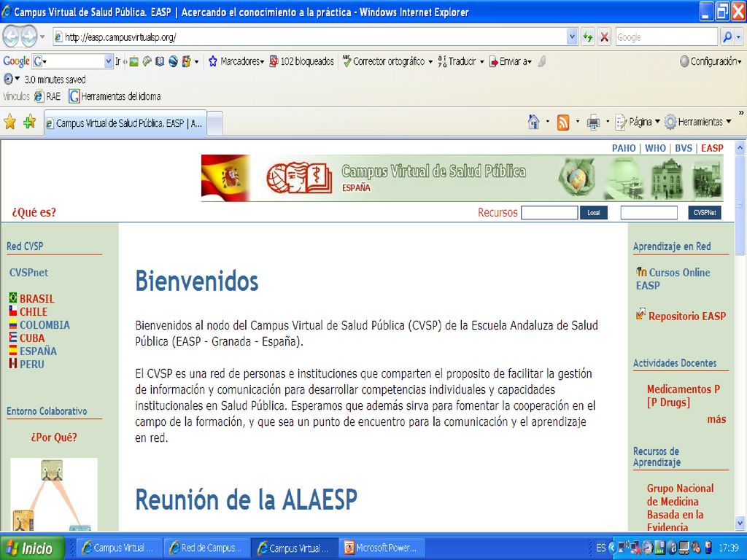
Task: Open the Herramientas menu
Action: (698, 122)
